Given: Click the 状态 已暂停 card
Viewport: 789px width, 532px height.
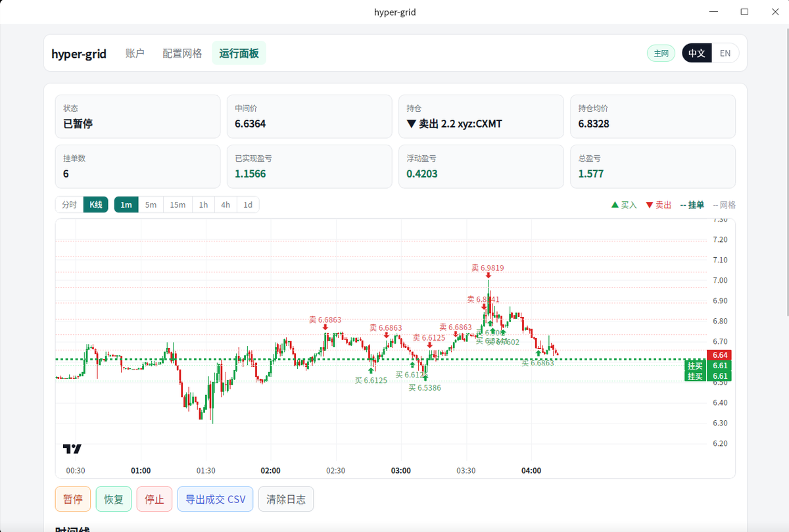Looking at the screenshot, I should coord(138,116).
